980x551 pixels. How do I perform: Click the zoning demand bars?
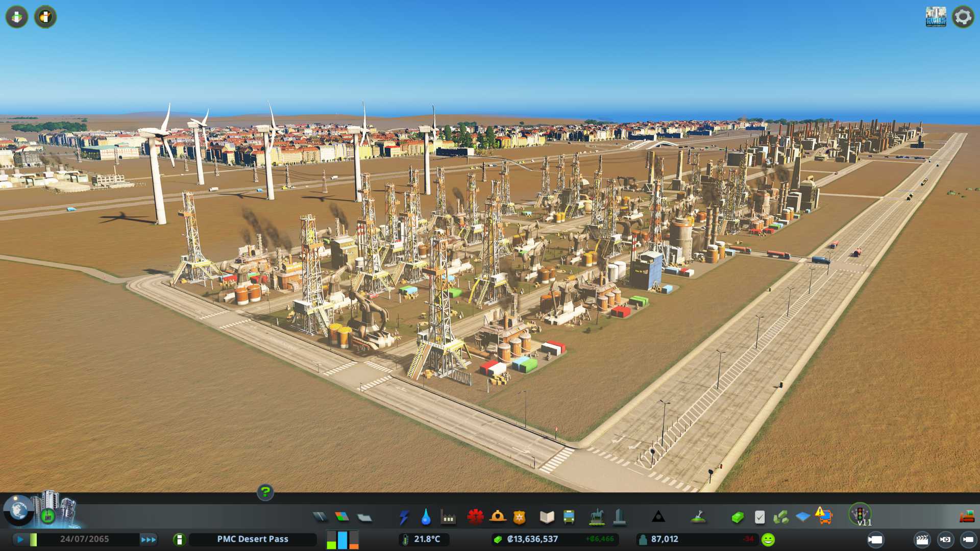click(342, 539)
